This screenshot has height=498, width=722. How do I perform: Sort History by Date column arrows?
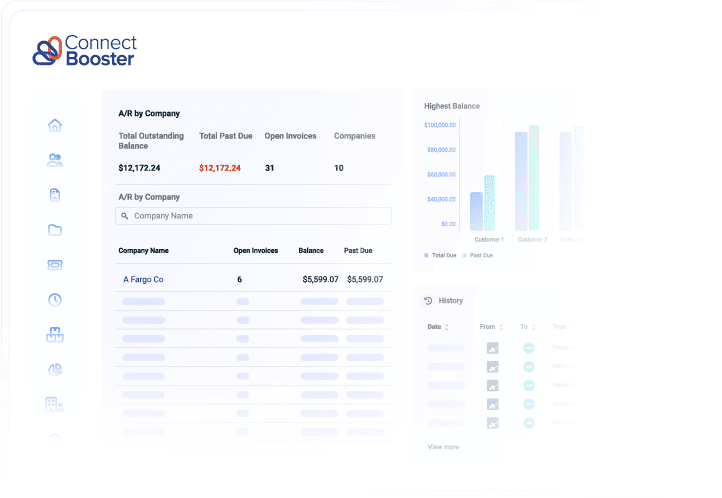click(x=447, y=327)
